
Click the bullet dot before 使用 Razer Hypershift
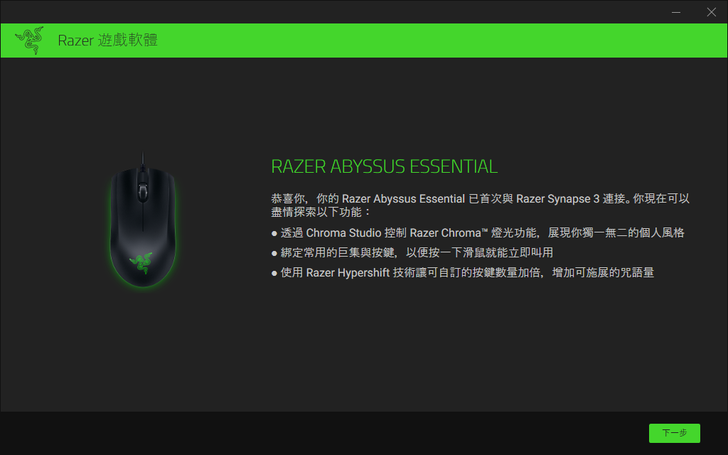click(x=274, y=273)
